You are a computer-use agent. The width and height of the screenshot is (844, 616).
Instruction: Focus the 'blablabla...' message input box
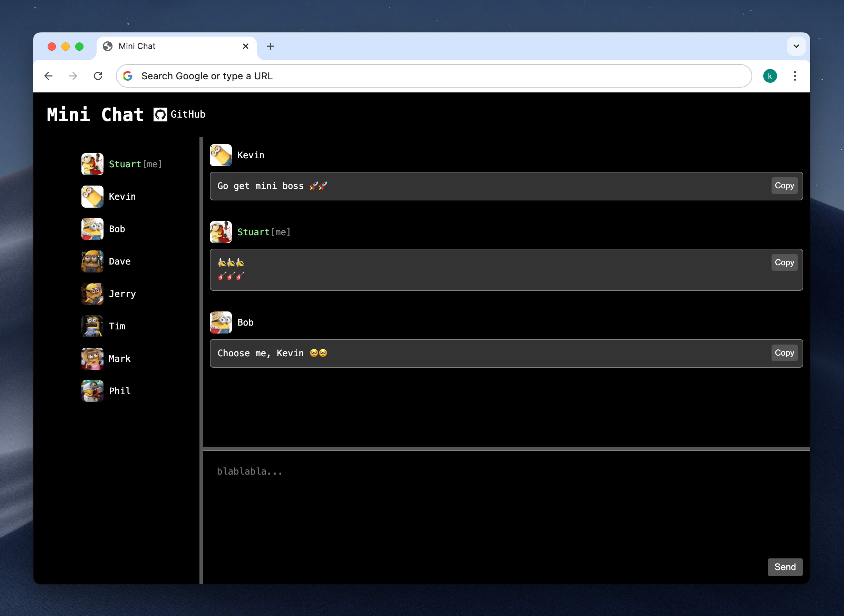click(506, 517)
